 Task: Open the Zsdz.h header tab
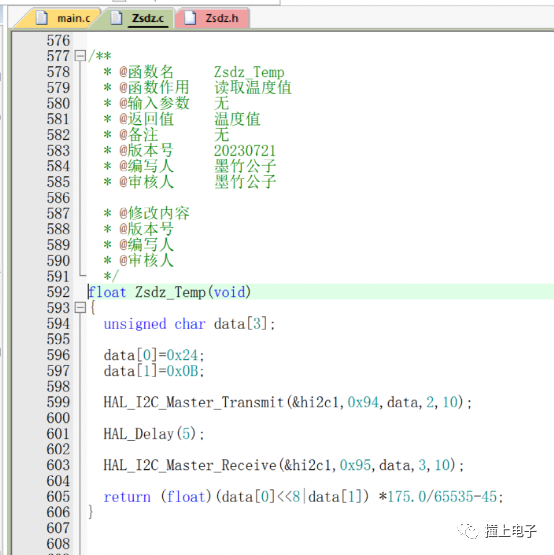tap(212, 18)
